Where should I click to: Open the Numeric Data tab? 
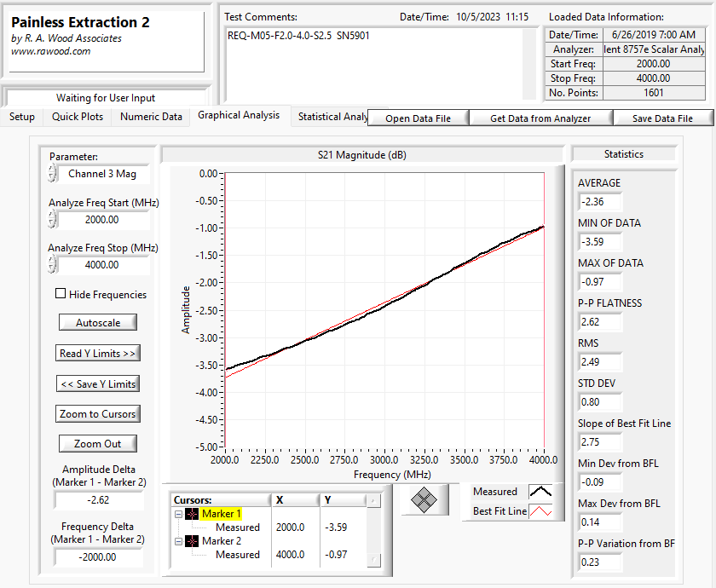pos(151,117)
